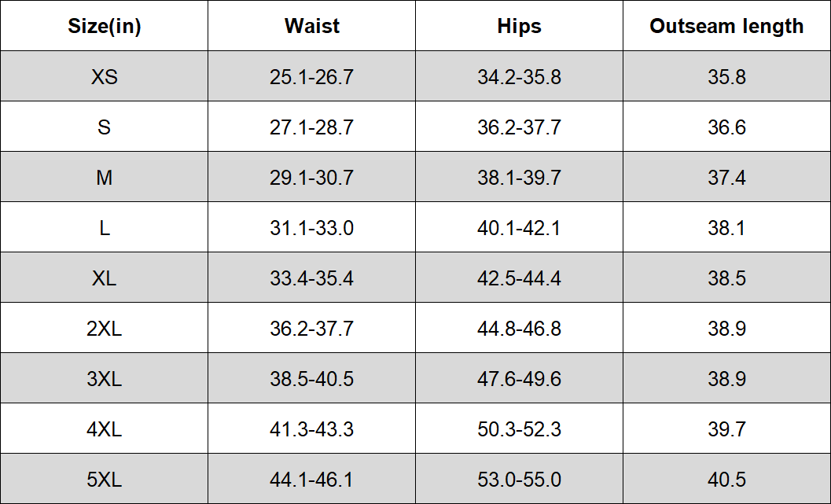Select the Outseam length header cell
Image resolution: width=831 pixels, height=504 pixels.
pos(726,26)
